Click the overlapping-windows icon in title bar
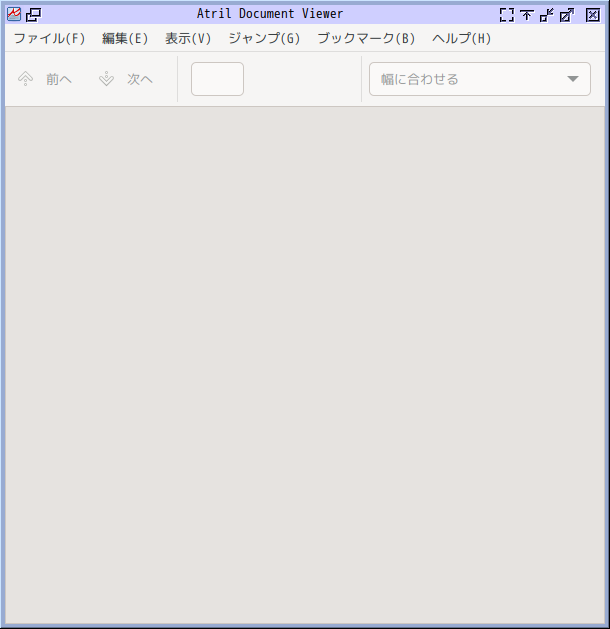Viewport: 610px width, 629px height. coord(34,15)
